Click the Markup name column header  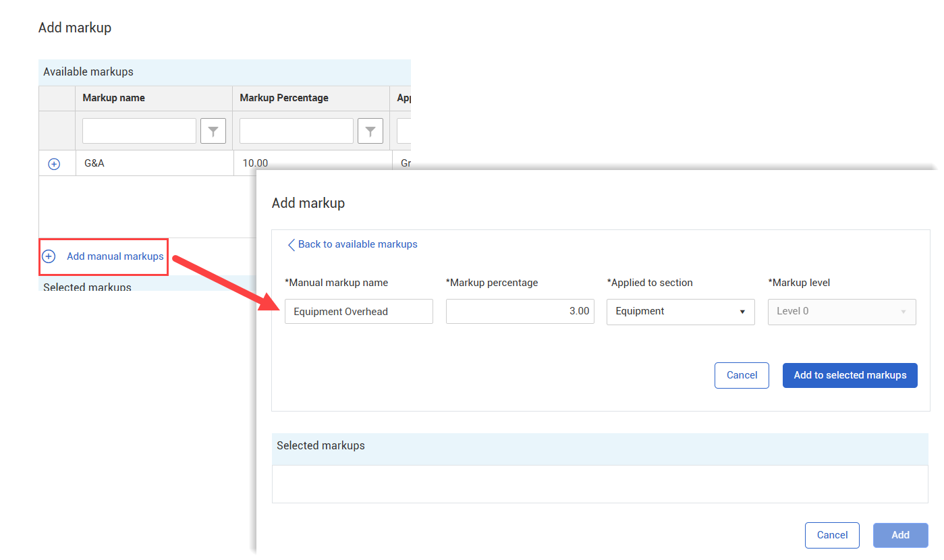pos(113,98)
